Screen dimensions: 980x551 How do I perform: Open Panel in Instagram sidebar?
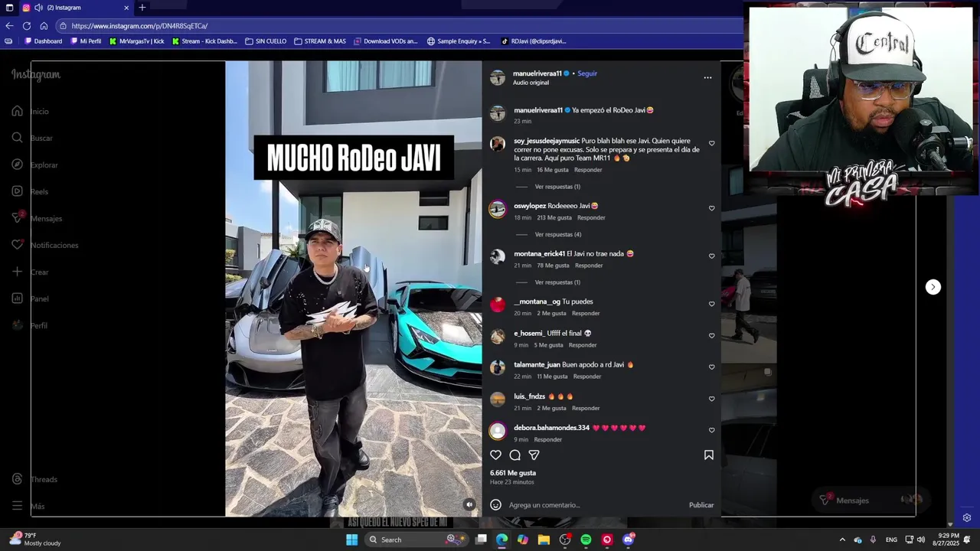(x=30, y=298)
